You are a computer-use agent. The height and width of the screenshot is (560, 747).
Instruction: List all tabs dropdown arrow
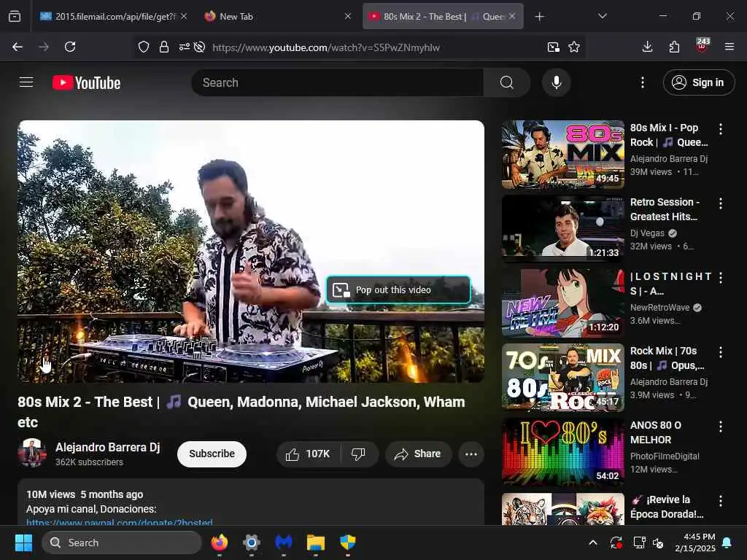[602, 16]
